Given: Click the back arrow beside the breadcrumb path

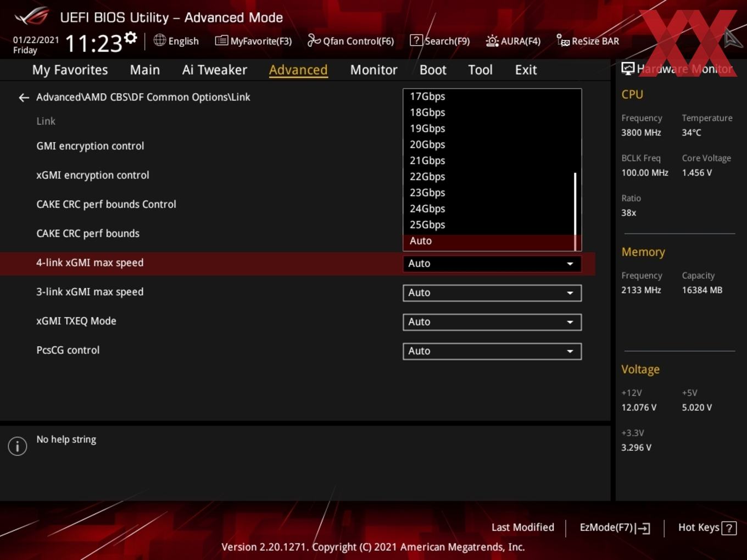Looking at the screenshot, I should [24, 98].
